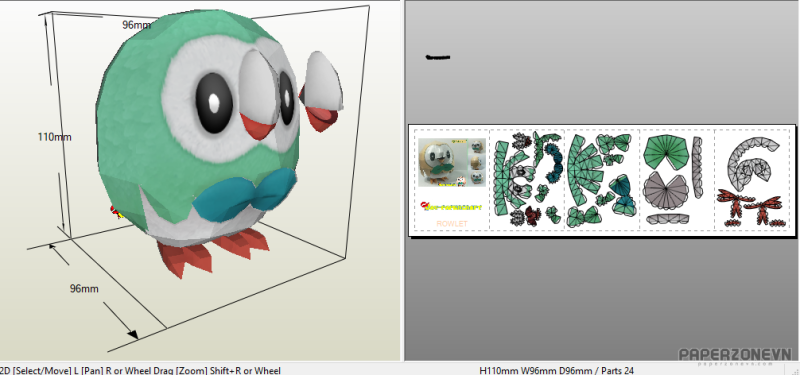Click the 110mm height dimension label
Image resolution: width=800 pixels, height=375 pixels.
55,137
